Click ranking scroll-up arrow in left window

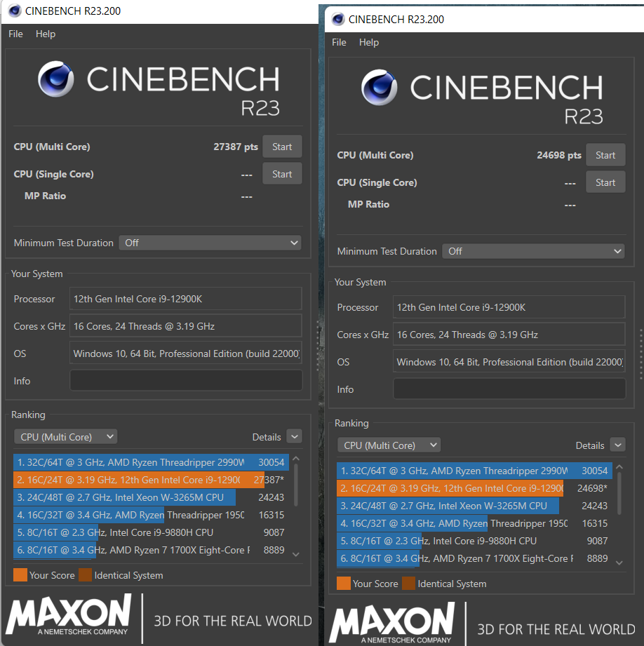pyautogui.click(x=295, y=459)
